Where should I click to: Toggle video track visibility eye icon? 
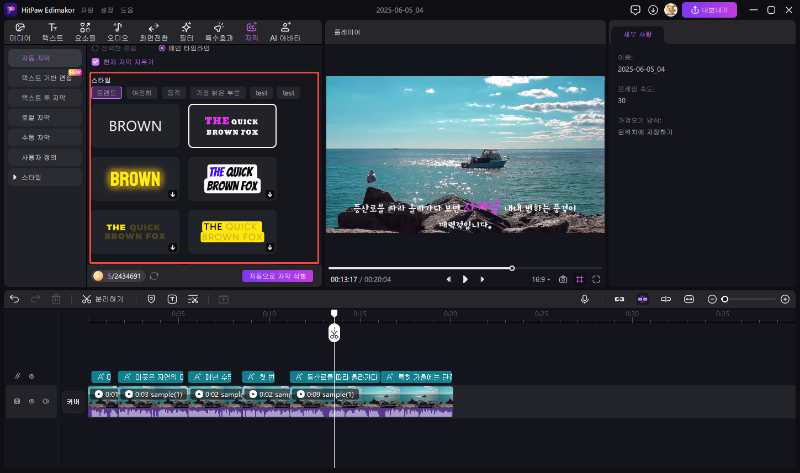pyautogui.click(x=46, y=400)
